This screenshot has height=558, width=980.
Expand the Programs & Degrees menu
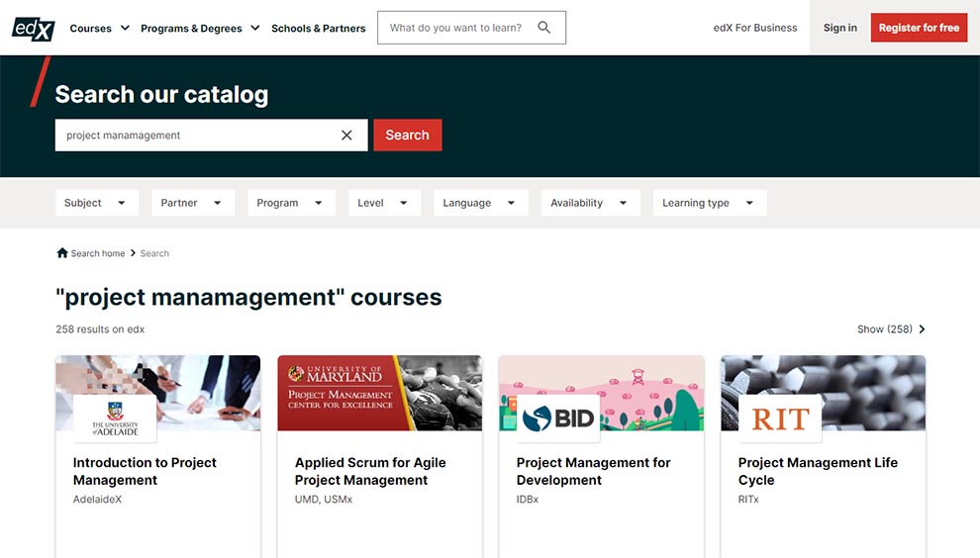point(200,28)
